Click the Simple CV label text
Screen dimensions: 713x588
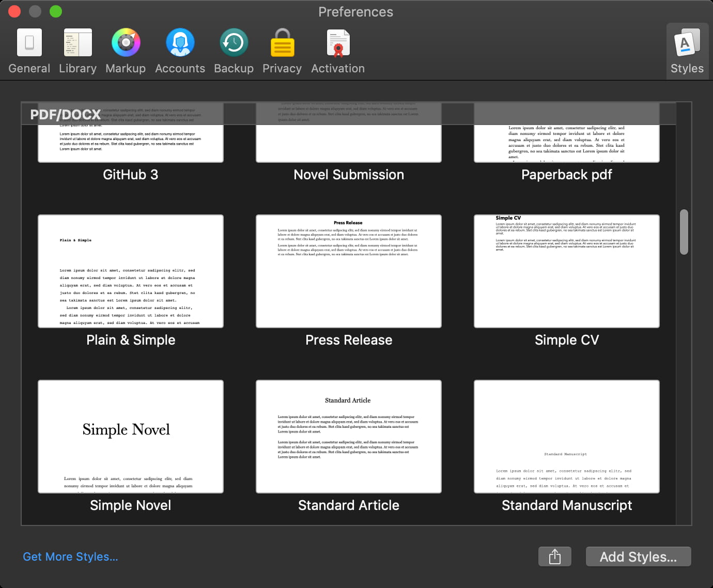tap(567, 340)
